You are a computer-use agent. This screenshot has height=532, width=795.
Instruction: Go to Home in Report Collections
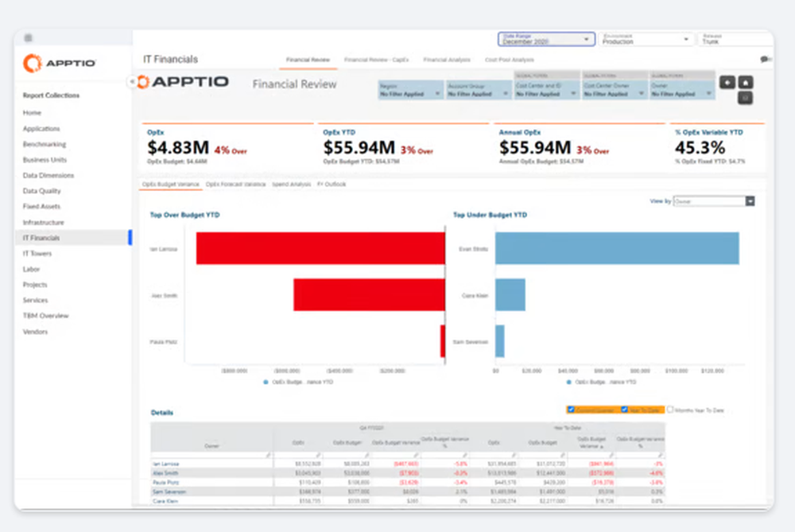click(32, 113)
